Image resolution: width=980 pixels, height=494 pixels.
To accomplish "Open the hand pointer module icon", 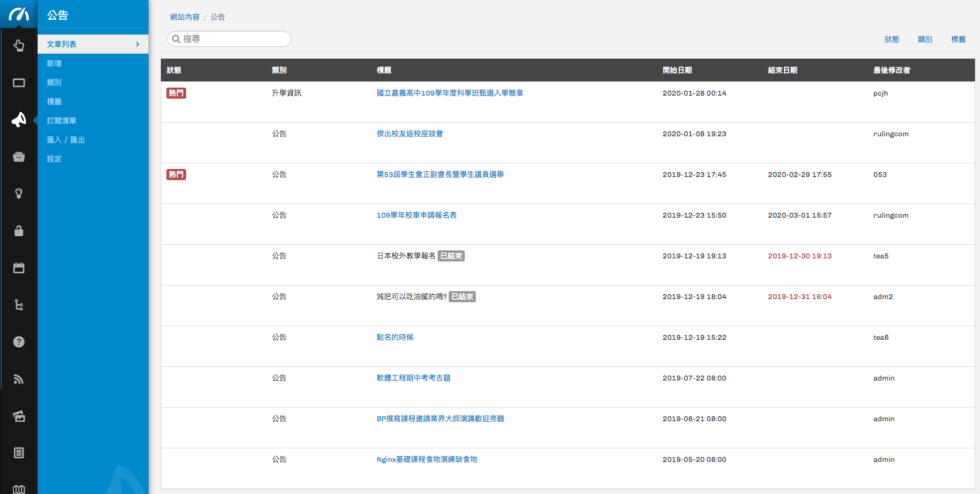I will tap(18, 46).
